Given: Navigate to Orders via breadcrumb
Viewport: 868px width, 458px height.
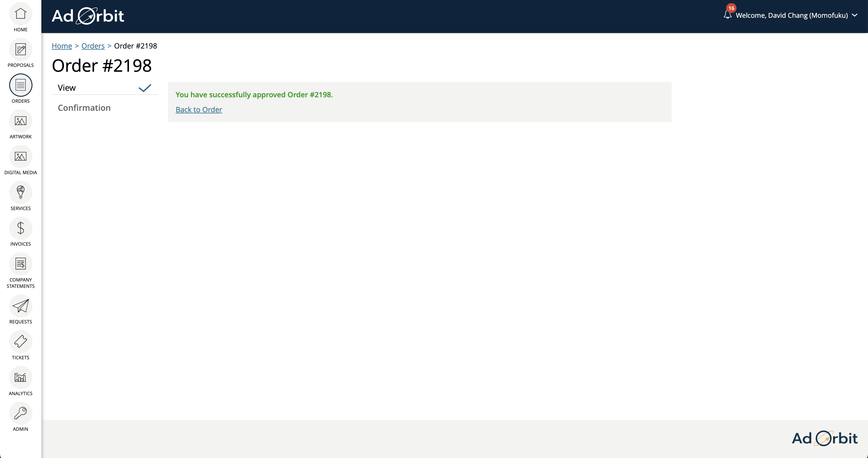Looking at the screenshot, I should click(93, 46).
